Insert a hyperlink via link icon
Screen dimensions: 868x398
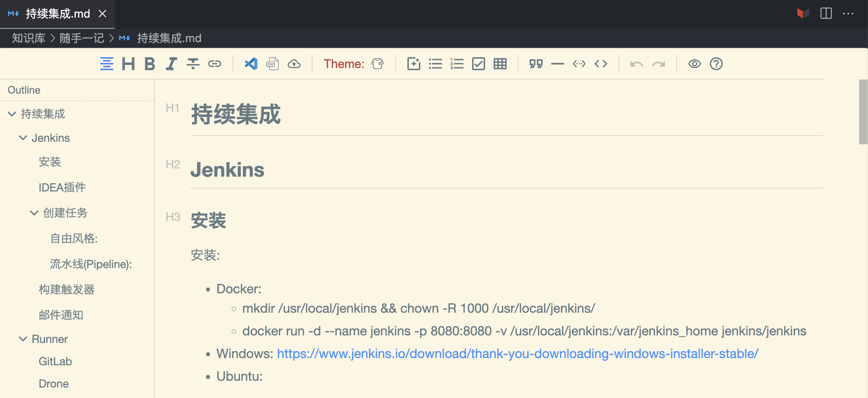[x=215, y=64]
